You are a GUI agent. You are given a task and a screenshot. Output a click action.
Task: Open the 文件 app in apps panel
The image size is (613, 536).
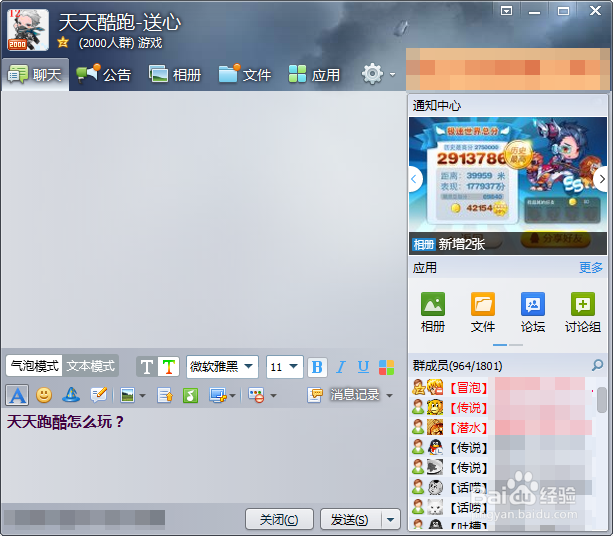[483, 312]
